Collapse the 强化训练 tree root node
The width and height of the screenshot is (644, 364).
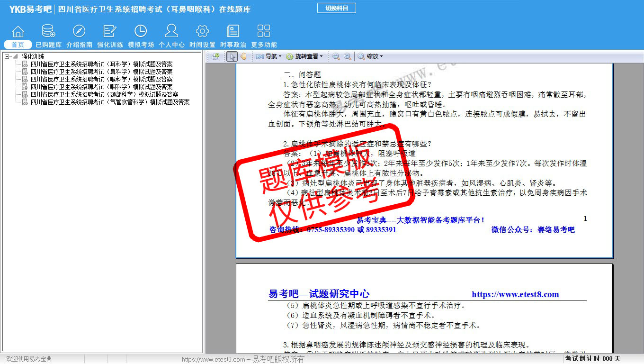click(x=7, y=56)
